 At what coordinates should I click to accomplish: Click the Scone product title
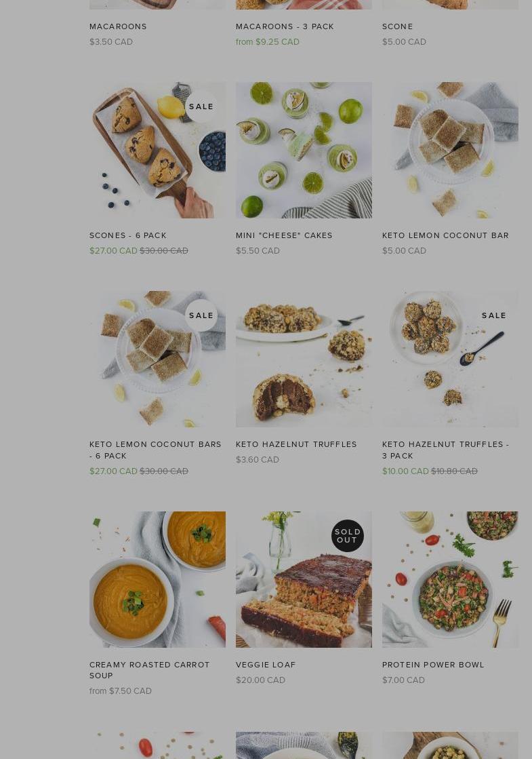point(398,26)
